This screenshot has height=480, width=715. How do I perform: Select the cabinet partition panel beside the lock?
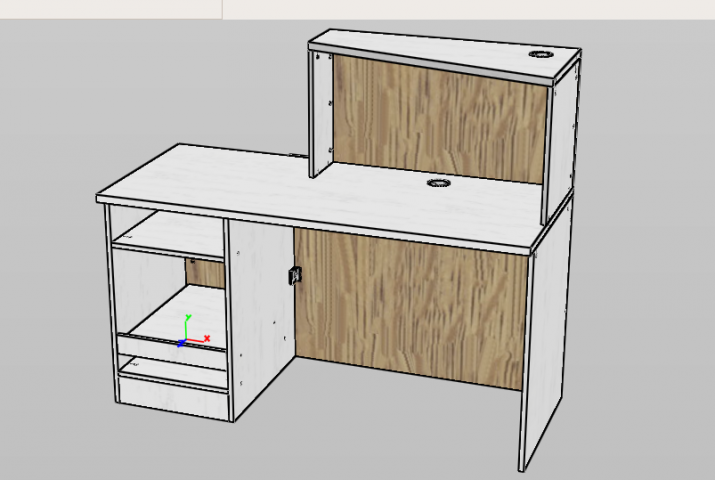[x=262, y=315]
